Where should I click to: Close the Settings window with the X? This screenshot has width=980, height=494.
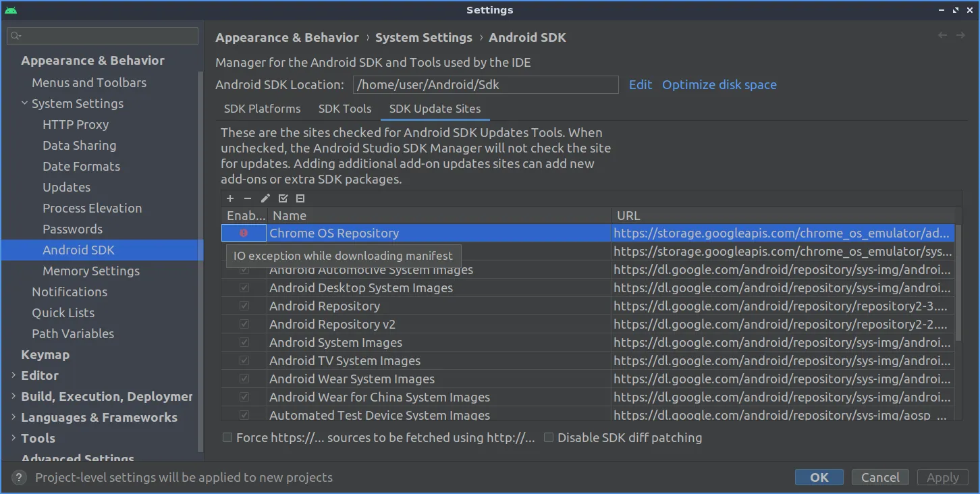tap(969, 10)
